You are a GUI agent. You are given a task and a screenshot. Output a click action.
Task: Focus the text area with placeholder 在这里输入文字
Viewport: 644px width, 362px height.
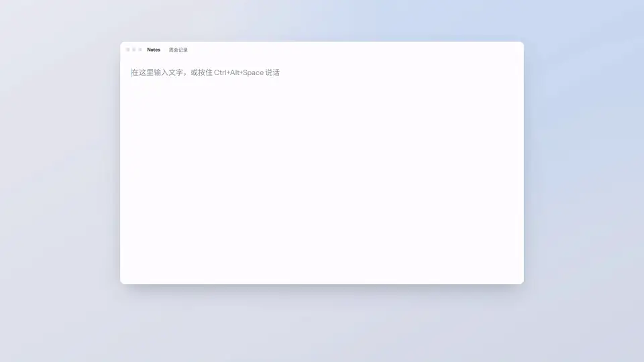[x=321, y=171]
